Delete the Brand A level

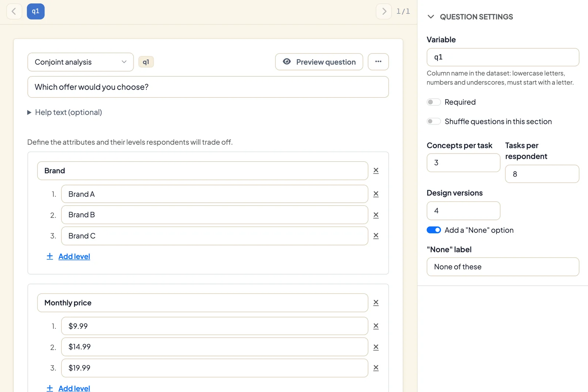pyautogui.click(x=376, y=194)
